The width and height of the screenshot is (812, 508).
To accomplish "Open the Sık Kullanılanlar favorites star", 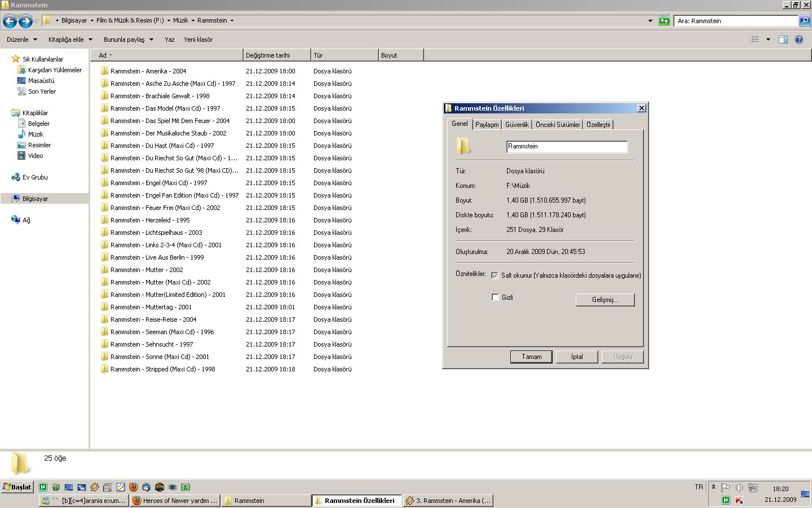I will tap(16, 59).
